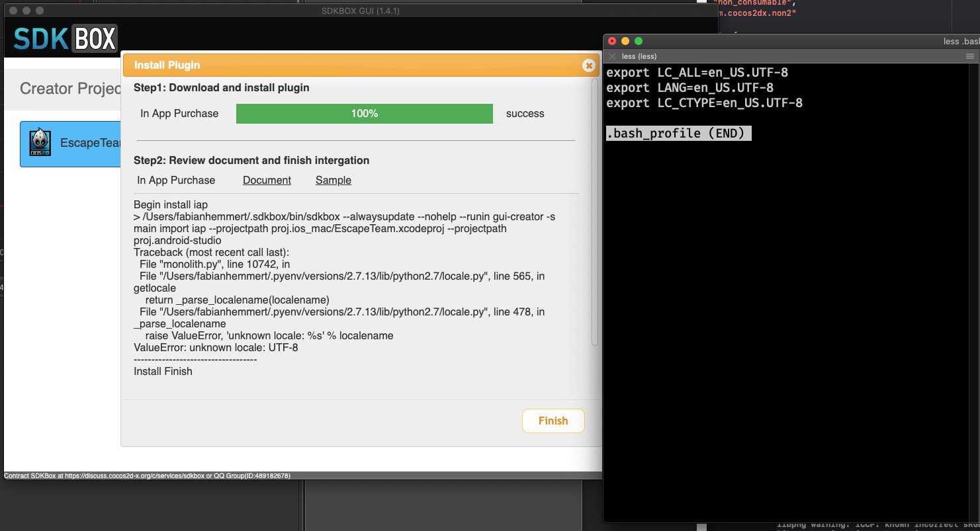Click the SDKBox contact status bar text

[147, 476]
